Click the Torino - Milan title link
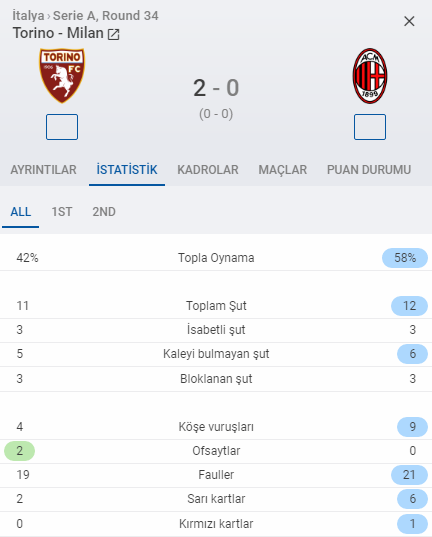The image size is (432, 537). (x=58, y=33)
